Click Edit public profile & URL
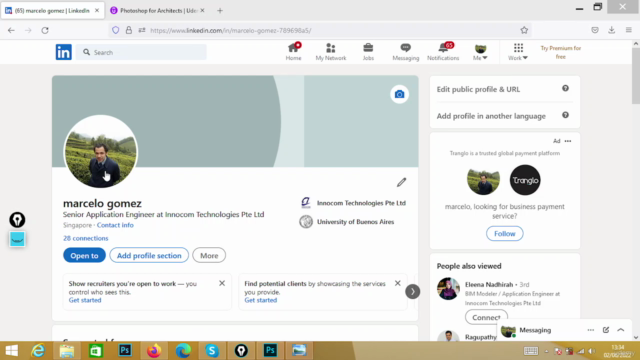Screen dimensions: 640x360 point(478,89)
